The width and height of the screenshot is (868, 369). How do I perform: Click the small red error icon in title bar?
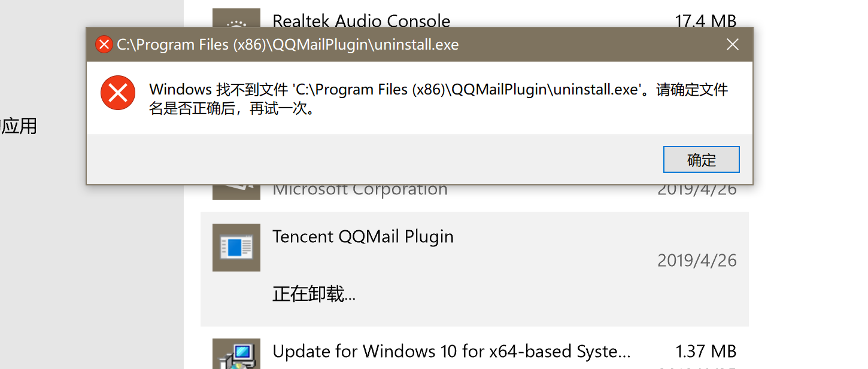coord(104,44)
